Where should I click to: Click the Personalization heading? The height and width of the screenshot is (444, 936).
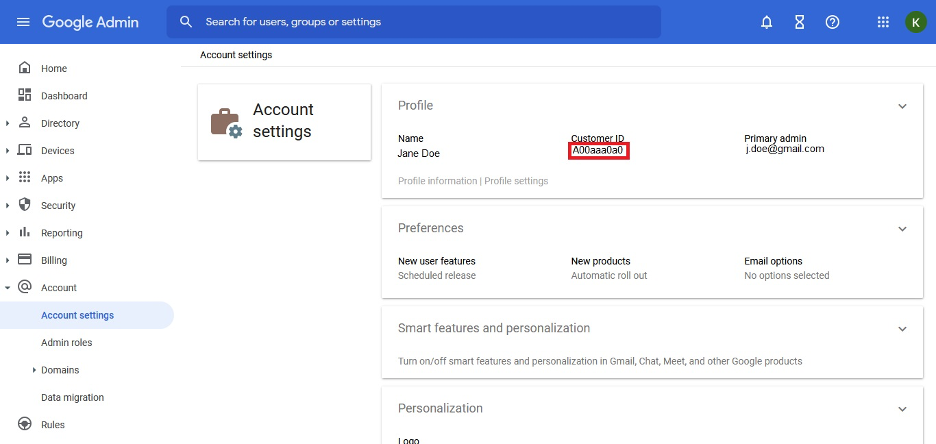point(440,408)
